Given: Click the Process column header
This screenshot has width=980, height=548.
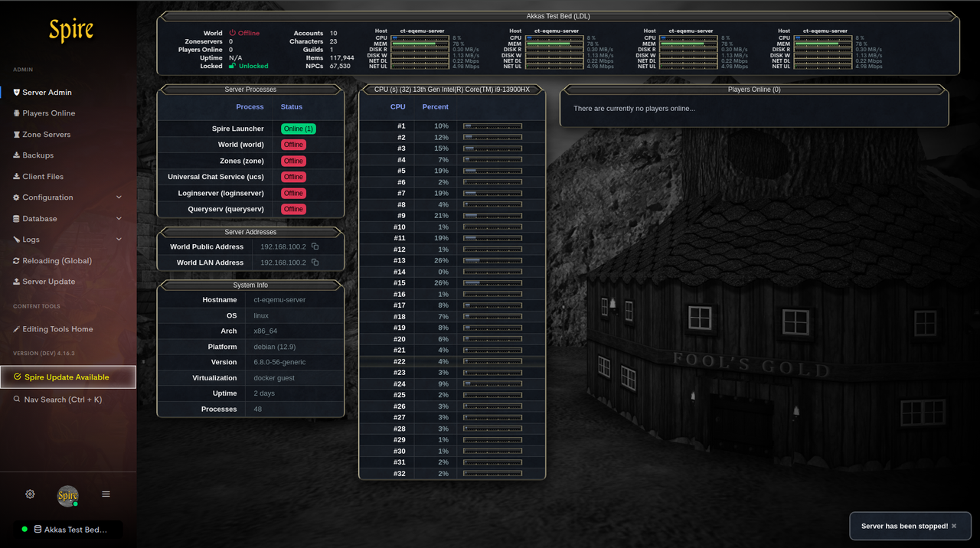Looking at the screenshot, I should (250, 107).
